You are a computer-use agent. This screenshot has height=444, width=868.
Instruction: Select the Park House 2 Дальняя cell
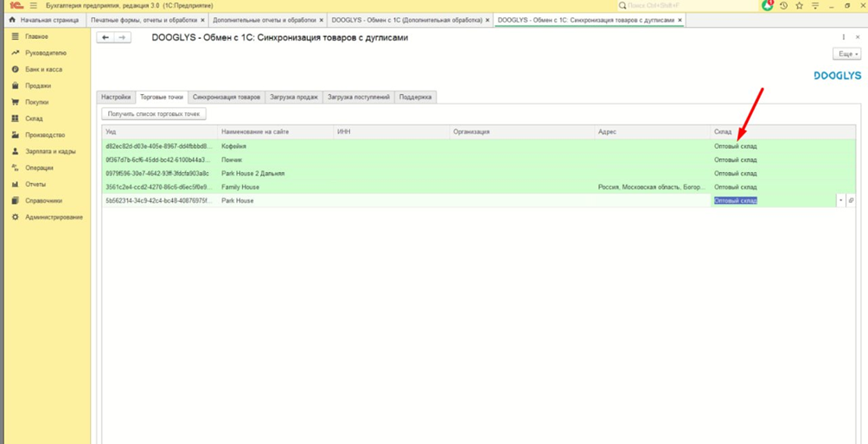pyautogui.click(x=275, y=174)
